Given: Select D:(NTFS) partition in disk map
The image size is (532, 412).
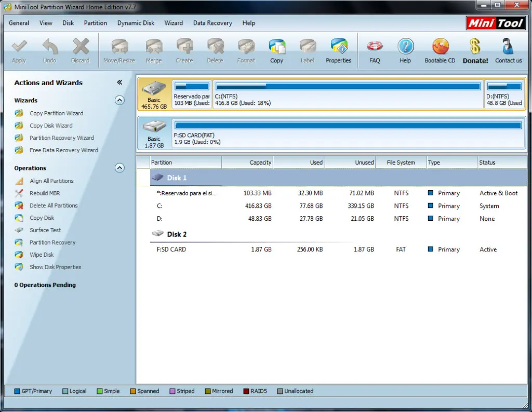Looking at the screenshot, I should tap(504, 94).
